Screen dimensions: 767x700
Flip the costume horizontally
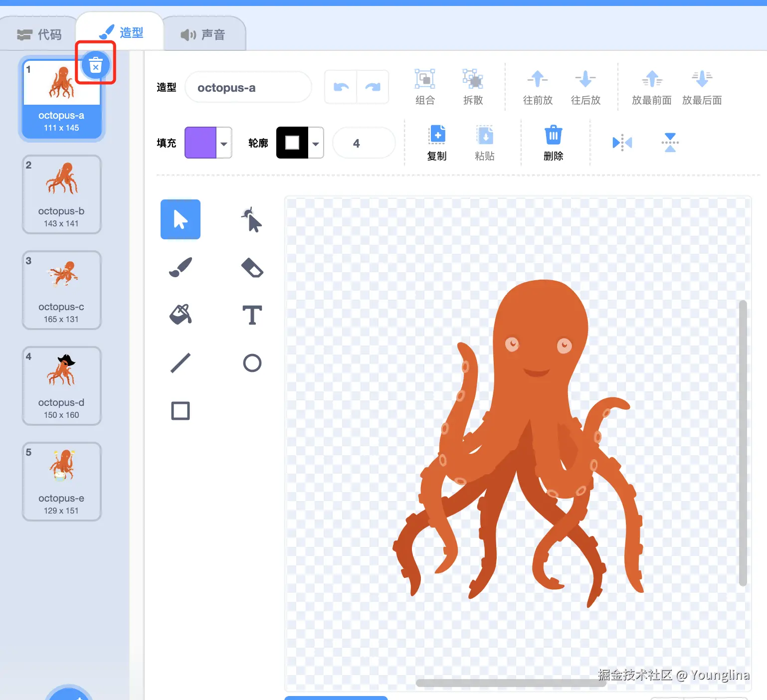622,143
